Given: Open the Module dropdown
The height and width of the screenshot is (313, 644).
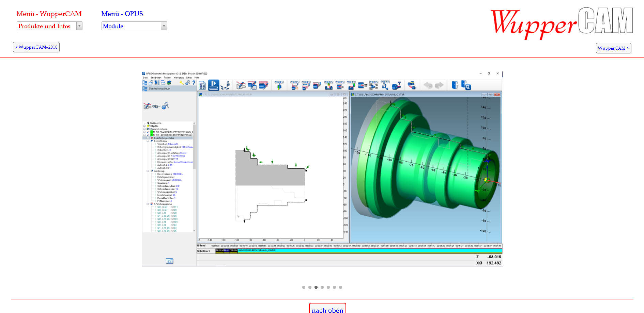Looking at the screenshot, I should (x=134, y=26).
